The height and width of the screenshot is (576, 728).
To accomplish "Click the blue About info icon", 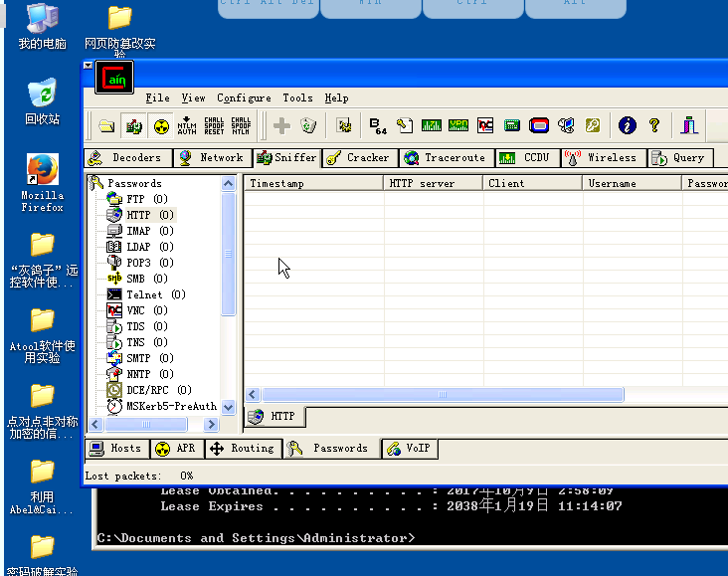I will 628,125.
